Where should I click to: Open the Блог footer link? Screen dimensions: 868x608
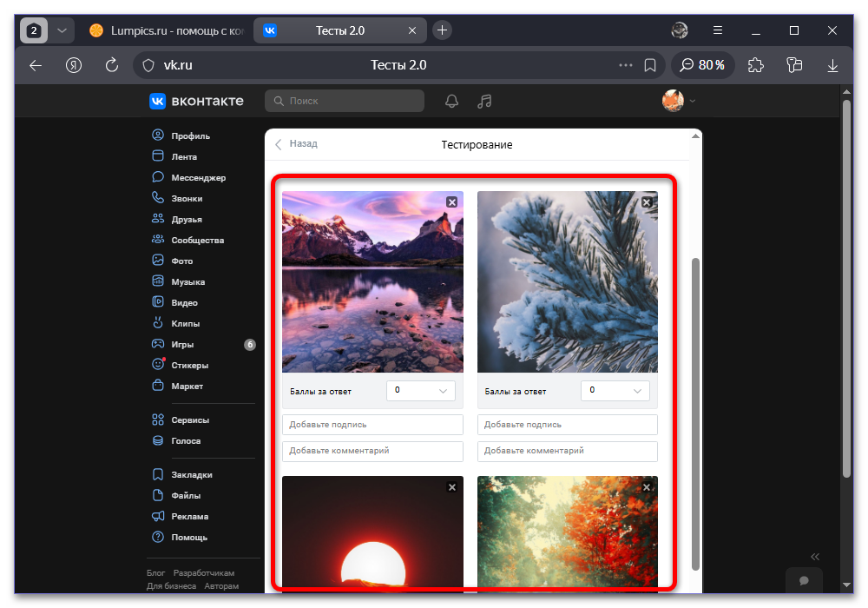coord(155,572)
